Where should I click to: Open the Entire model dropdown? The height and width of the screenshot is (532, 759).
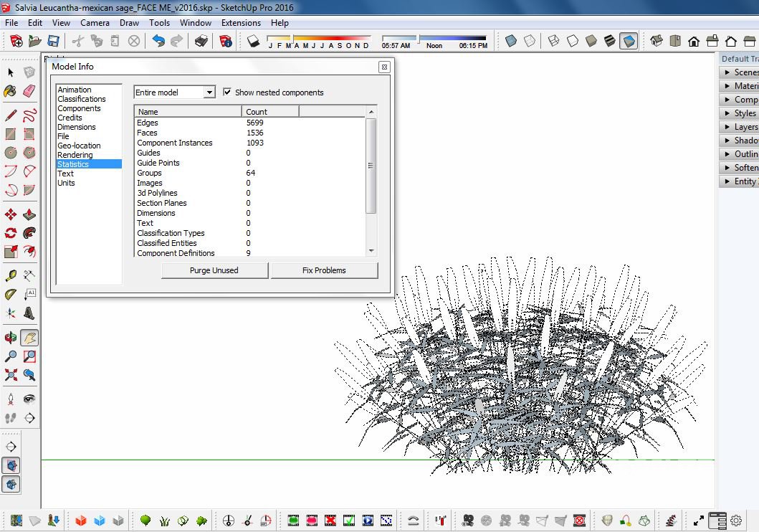click(174, 92)
